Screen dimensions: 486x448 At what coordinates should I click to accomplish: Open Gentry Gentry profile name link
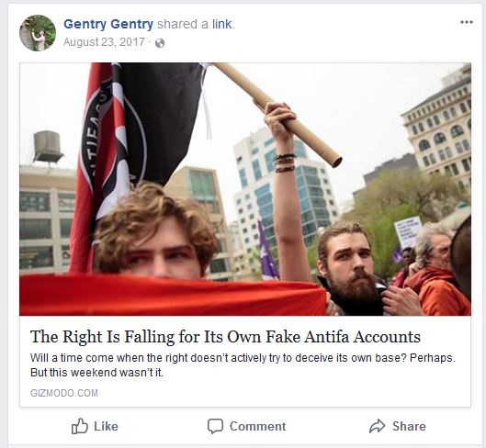tap(108, 24)
